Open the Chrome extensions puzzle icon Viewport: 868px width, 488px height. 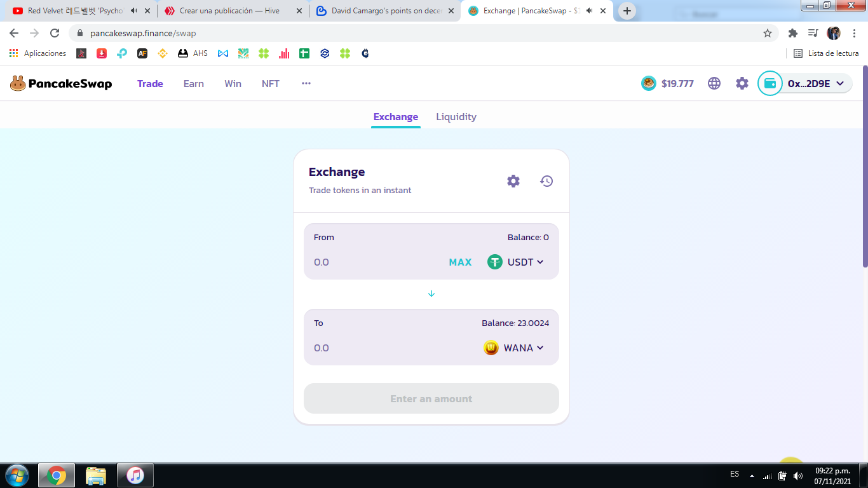click(792, 33)
